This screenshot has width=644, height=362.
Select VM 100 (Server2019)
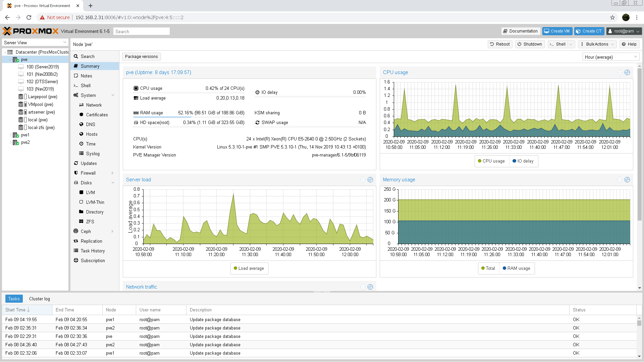(x=43, y=67)
